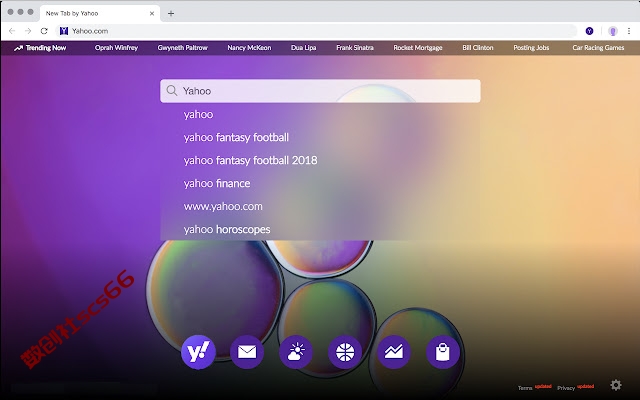Open the Privacy link
This screenshot has width=640, height=400.
click(x=566, y=388)
